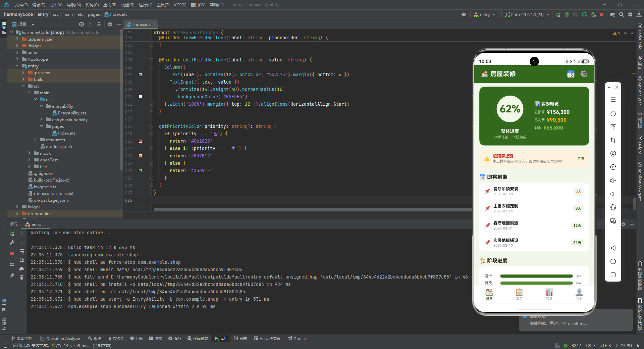Rerun the entry app in Run panel
644x349 pixels.
(12, 234)
